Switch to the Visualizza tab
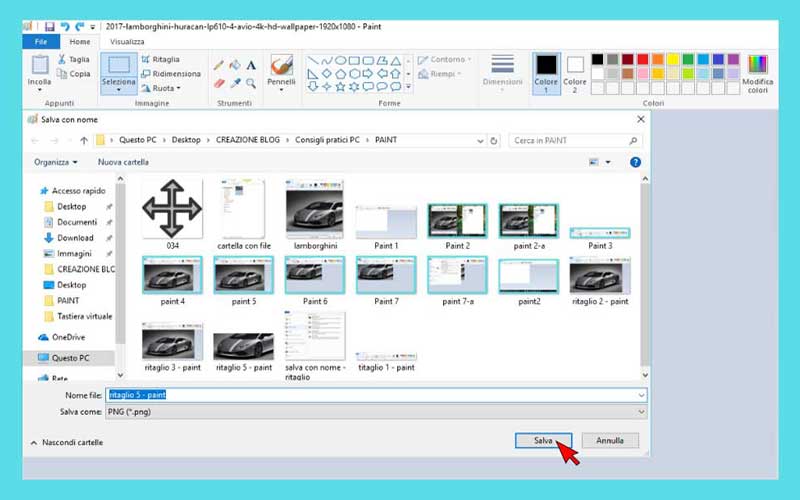The height and width of the screenshot is (500, 800). pos(127,42)
